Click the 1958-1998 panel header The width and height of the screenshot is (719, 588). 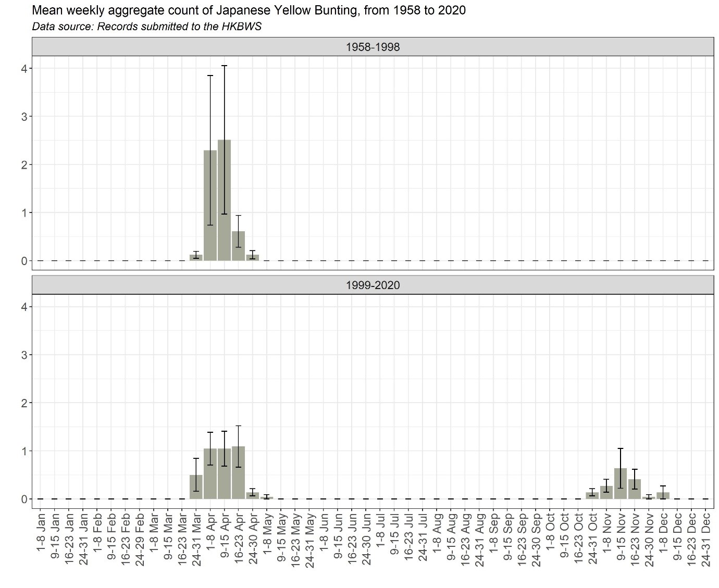click(x=373, y=47)
